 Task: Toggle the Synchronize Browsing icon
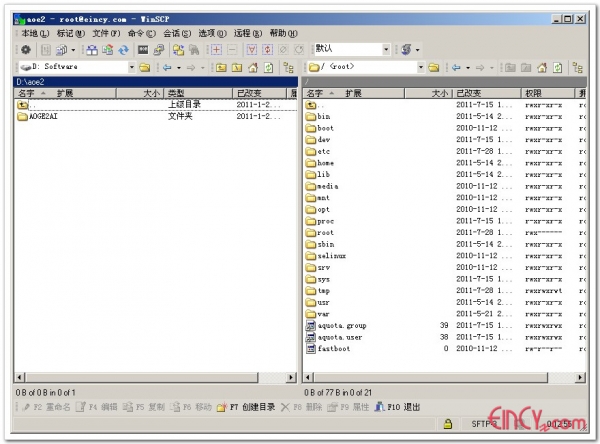tap(178, 49)
